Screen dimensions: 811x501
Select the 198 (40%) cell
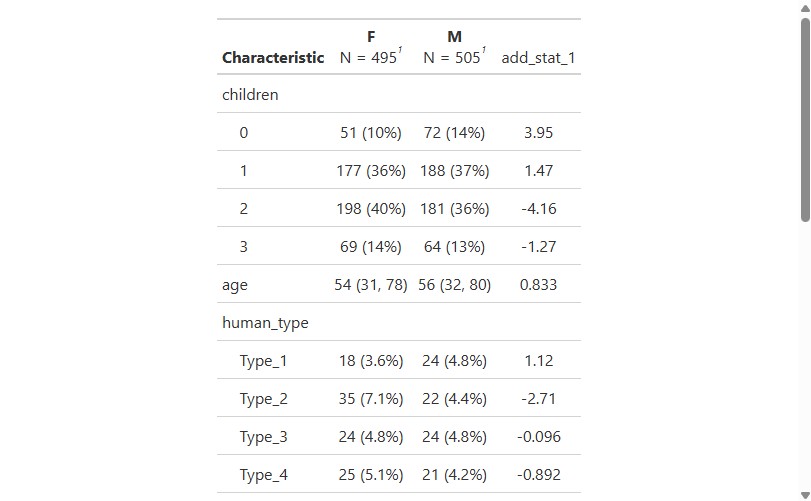[x=371, y=209]
